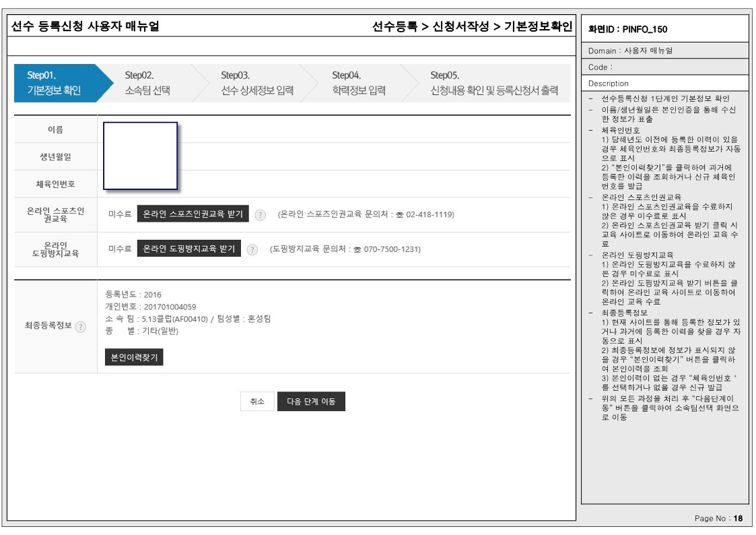Image resolution: width=756 pixels, height=535 pixels.
Task: Proceed with 다음 단계 이동 button
Action: point(311,402)
